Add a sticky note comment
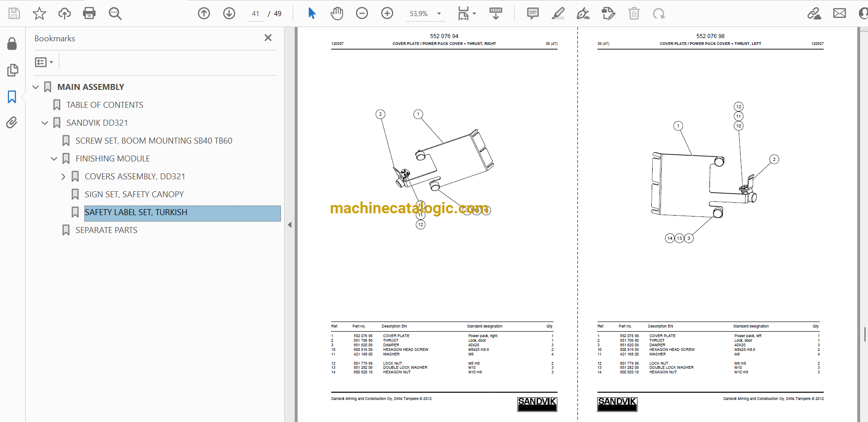The image size is (868, 422). (x=533, y=13)
